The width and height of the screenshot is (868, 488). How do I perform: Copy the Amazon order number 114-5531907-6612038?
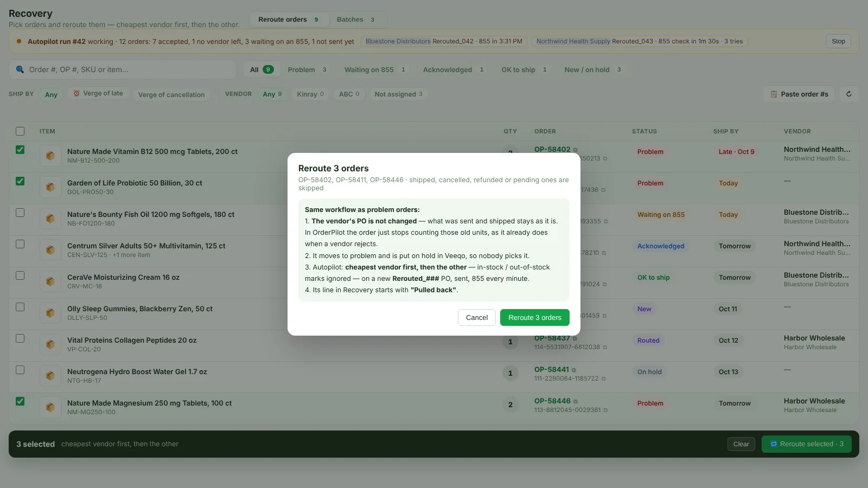[605, 347]
